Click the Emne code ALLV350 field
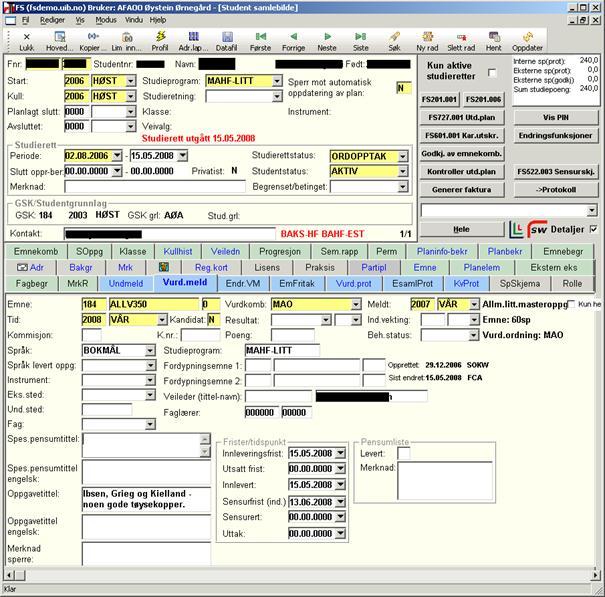The height and width of the screenshot is (597, 605). (x=154, y=304)
